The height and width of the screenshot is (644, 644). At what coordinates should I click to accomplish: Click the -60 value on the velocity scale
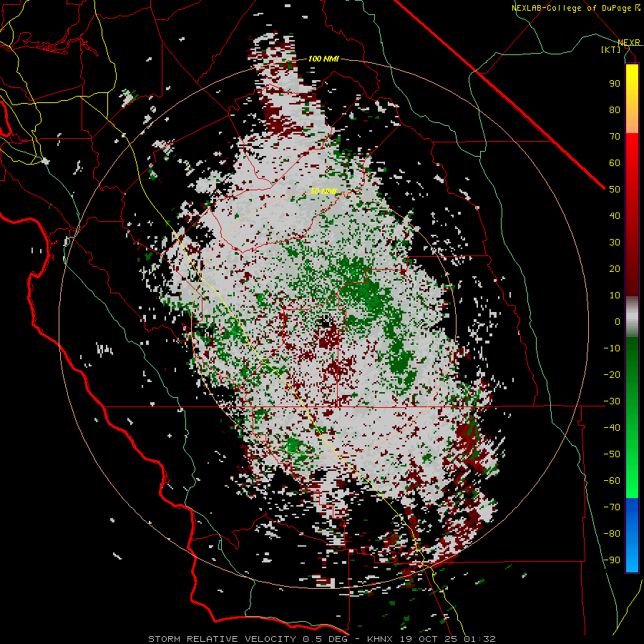tap(612, 481)
